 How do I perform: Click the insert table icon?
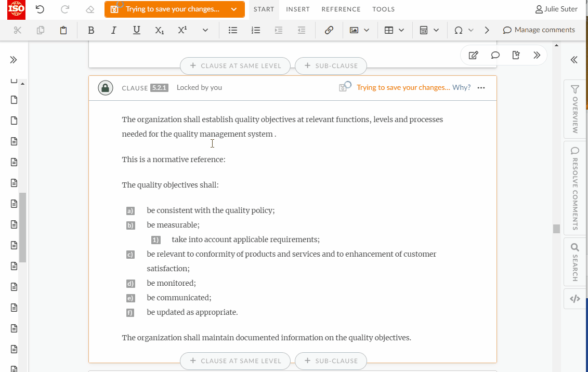[x=389, y=30]
